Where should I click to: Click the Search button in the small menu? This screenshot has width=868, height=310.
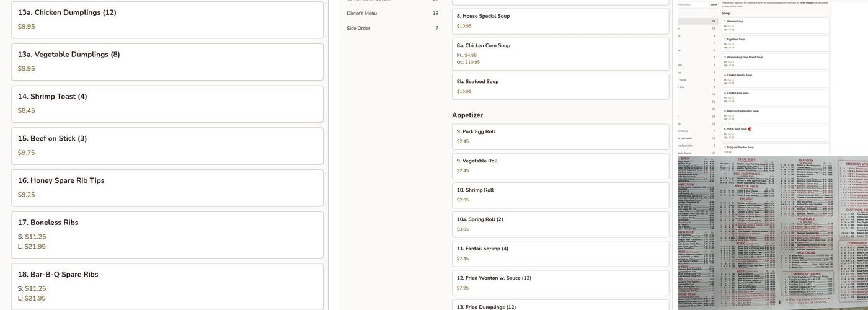point(714,5)
